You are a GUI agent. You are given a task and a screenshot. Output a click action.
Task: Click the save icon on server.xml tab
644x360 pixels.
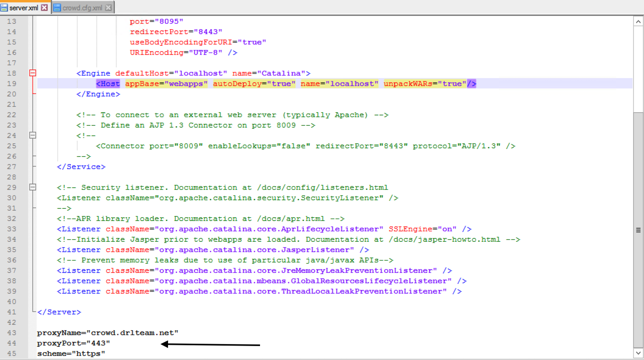coord(4,8)
